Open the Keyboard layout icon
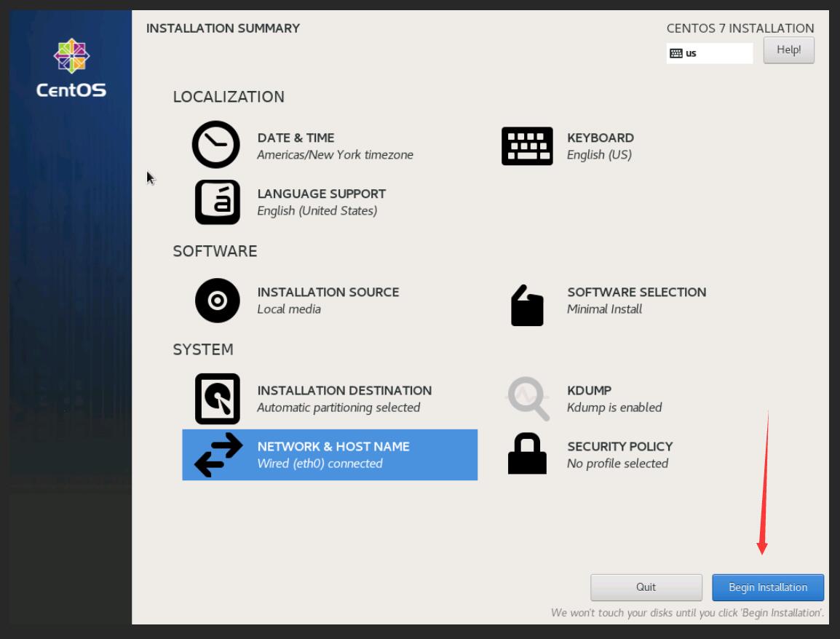840x639 pixels. click(x=527, y=146)
